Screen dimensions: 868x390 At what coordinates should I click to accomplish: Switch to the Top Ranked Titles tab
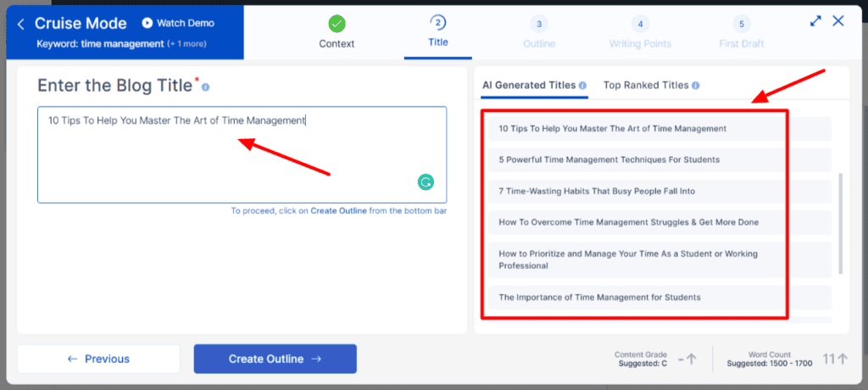[645, 86]
